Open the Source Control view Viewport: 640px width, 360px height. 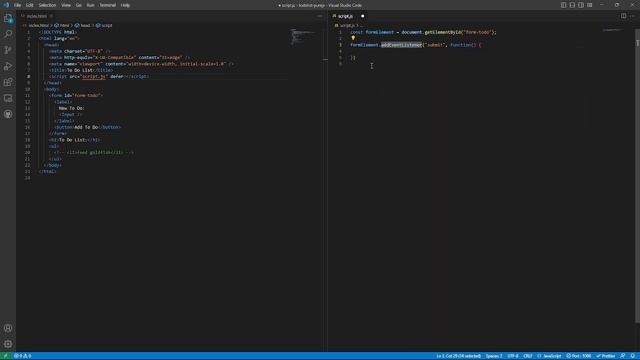coord(8,50)
